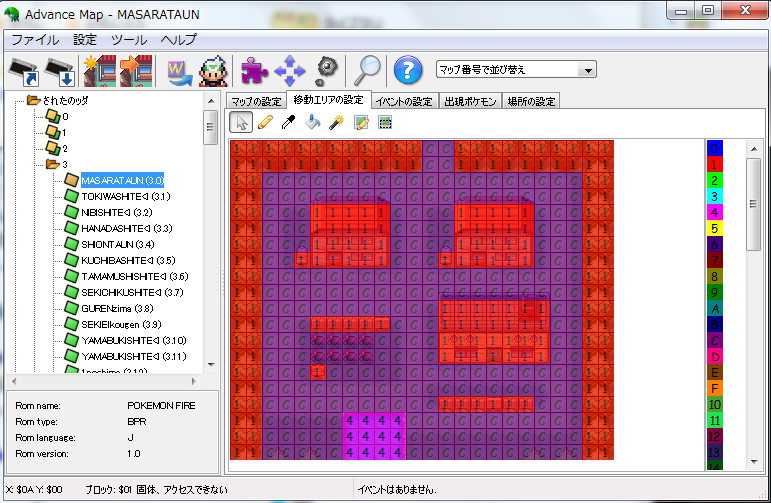Image resolution: width=771 pixels, height=503 pixels.
Task: Click the blue four-way arrows icon
Action: point(289,70)
